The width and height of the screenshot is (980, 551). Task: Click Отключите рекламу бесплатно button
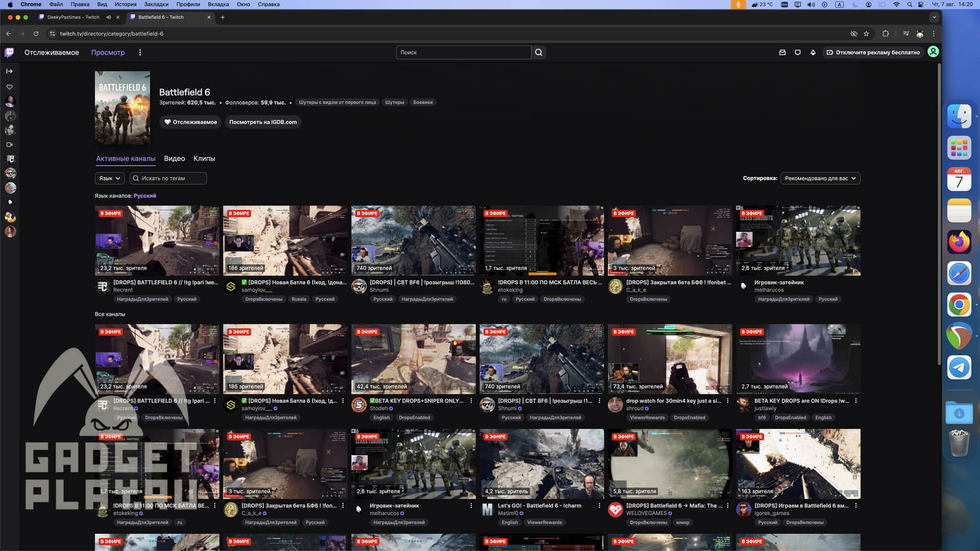[873, 52]
